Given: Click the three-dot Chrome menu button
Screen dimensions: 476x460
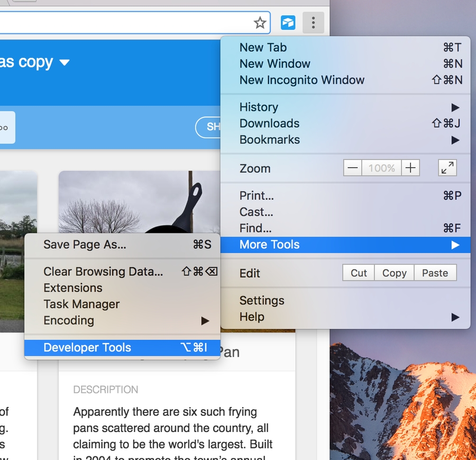Looking at the screenshot, I should [x=314, y=22].
